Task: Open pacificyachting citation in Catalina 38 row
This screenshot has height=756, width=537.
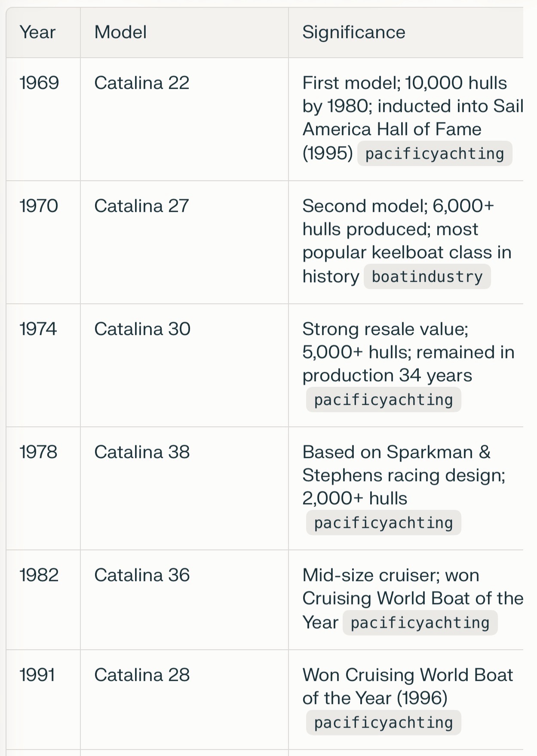Action: coord(383,523)
